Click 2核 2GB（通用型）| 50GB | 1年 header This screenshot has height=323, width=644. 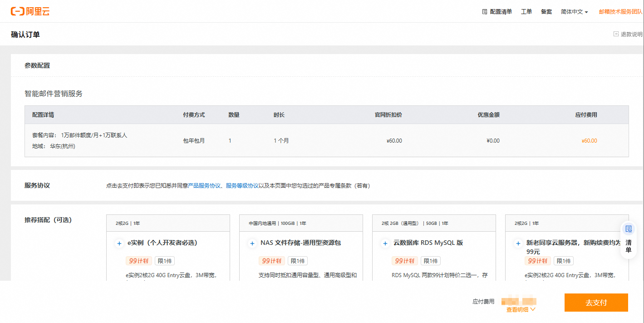434,223
